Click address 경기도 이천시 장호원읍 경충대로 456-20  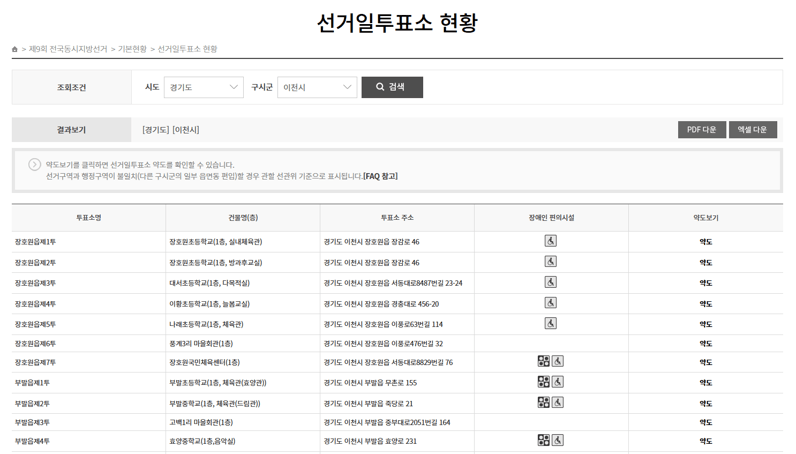381,304
